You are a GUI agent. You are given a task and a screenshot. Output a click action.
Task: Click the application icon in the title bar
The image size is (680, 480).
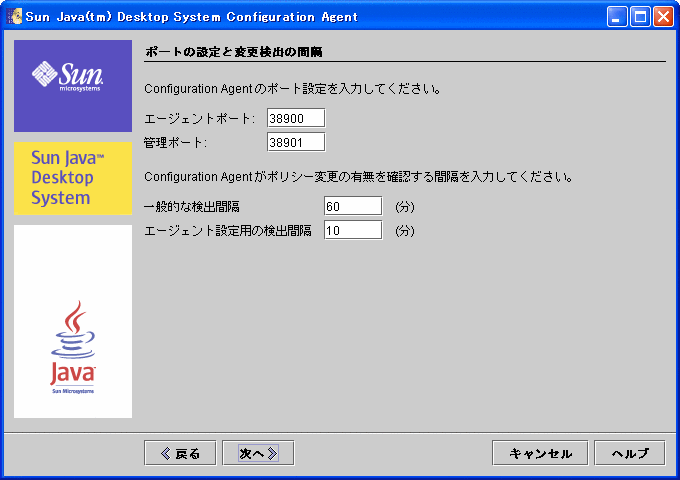pos(14,16)
